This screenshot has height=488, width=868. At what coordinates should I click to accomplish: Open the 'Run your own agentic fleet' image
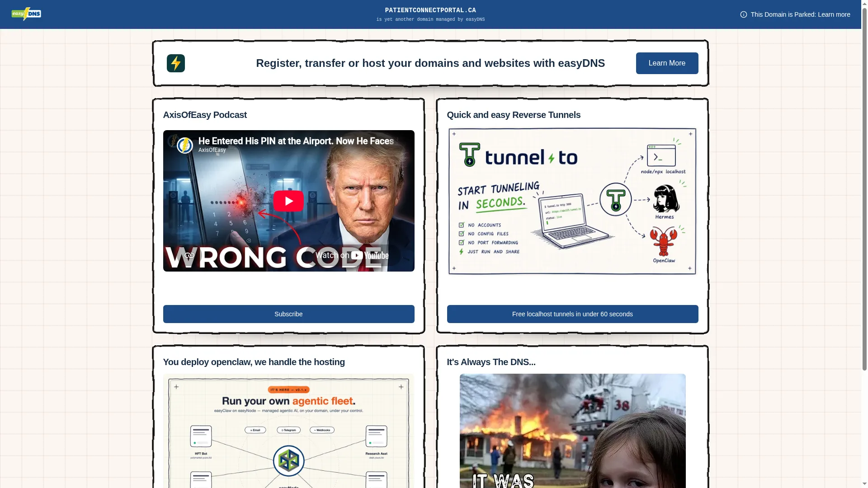click(x=288, y=431)
